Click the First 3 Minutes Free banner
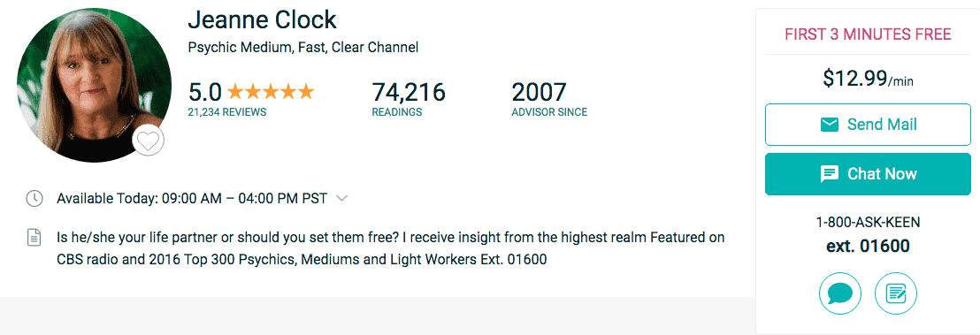 coord(868,34)
